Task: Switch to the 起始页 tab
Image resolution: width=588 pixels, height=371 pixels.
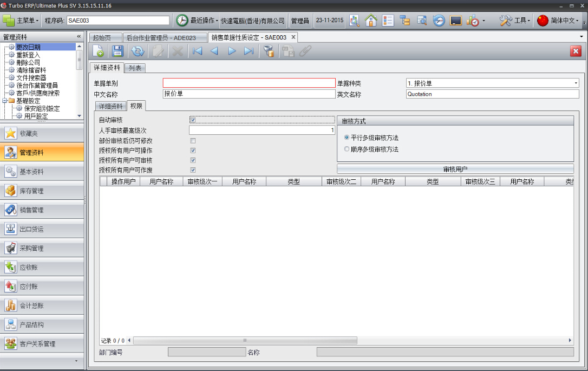Action: [102, 37]
